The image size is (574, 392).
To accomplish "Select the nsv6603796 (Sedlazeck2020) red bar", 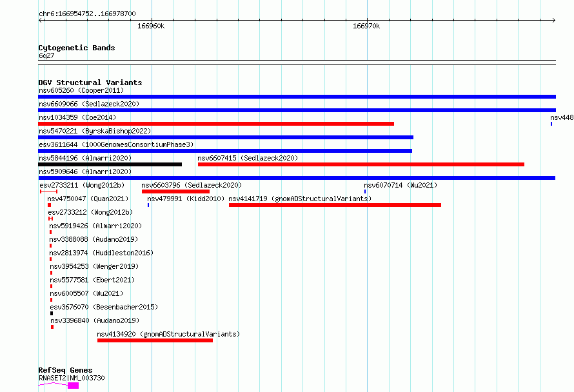I will [x=175, y=191].
